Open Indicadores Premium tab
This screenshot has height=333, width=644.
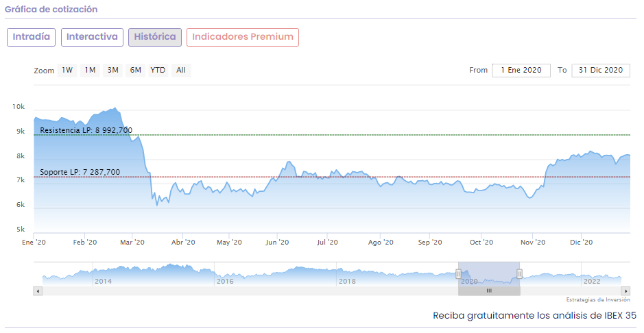pyautogui.click(x=243, y=37)
